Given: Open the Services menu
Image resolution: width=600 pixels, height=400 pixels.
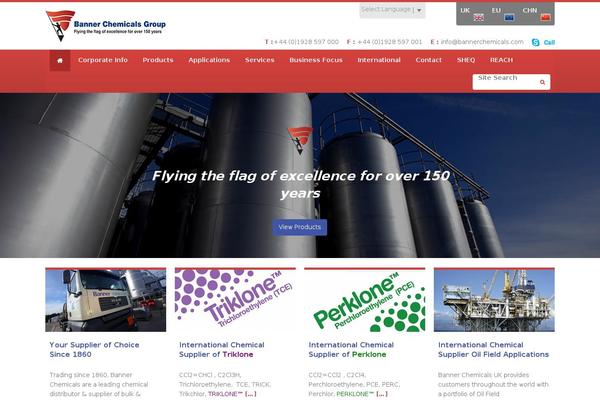Looking at the screenshot, I should coord(260,60).
